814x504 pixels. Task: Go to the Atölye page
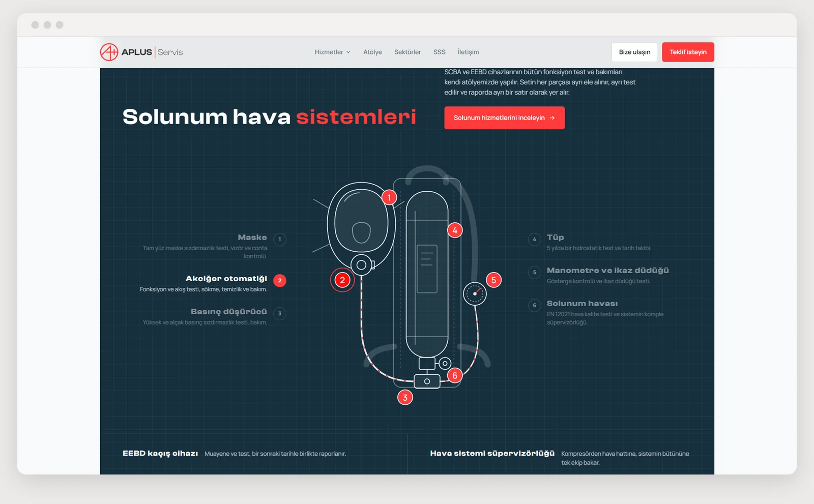point(372,52)
